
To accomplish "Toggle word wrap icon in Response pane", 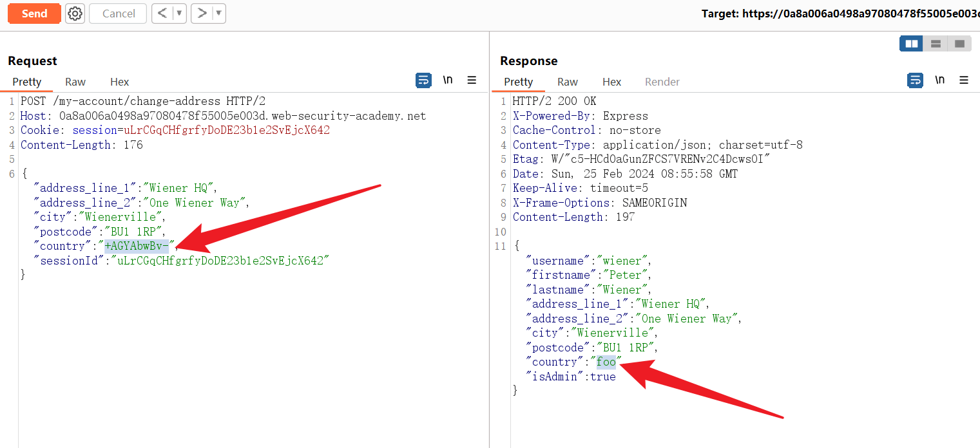I will point(915,80).
